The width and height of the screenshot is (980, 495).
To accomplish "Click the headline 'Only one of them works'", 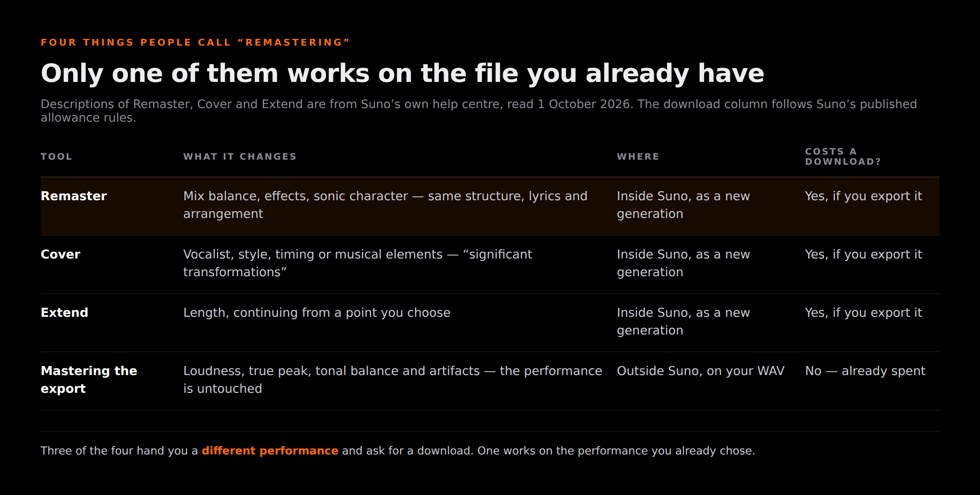I will [402, 73].
